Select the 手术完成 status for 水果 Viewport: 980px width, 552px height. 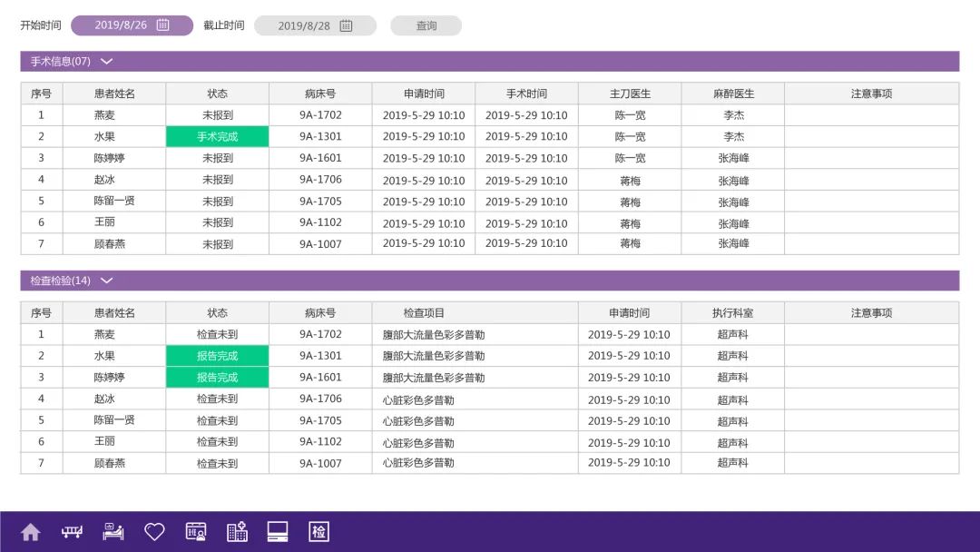(217, 136)
